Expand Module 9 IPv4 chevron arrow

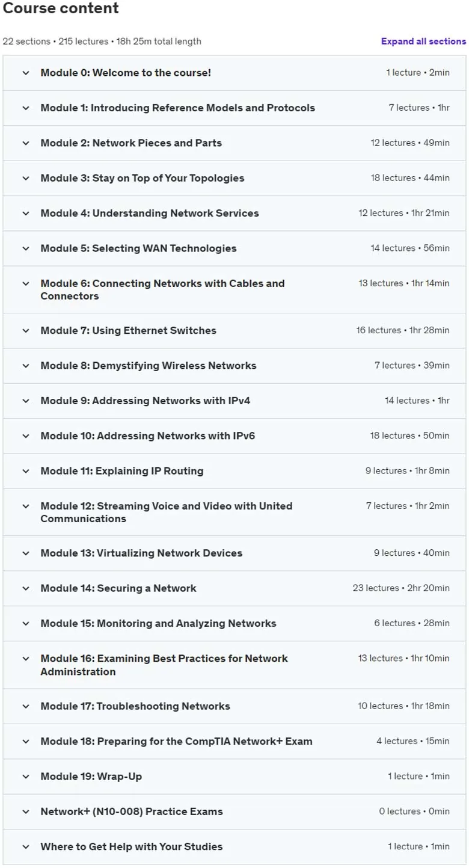[x=25, y=401]
